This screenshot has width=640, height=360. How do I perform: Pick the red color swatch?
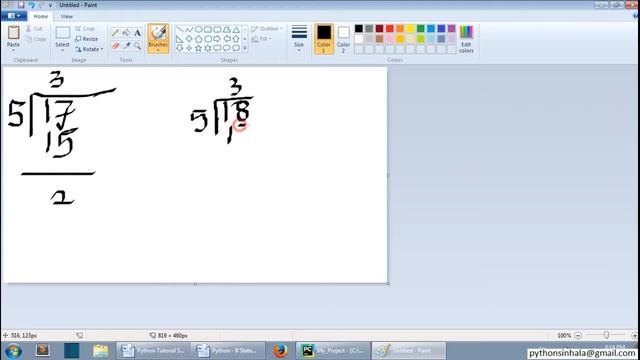pyautogui.click(x=390, y=29)
